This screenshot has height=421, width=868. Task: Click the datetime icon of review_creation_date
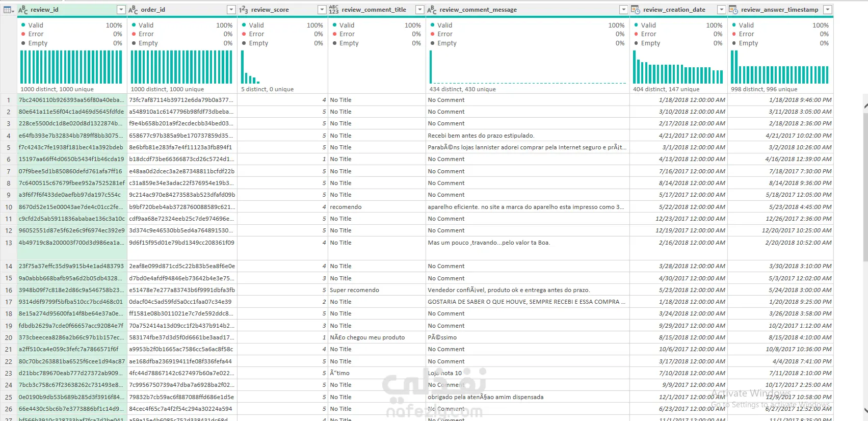[636, 10]
